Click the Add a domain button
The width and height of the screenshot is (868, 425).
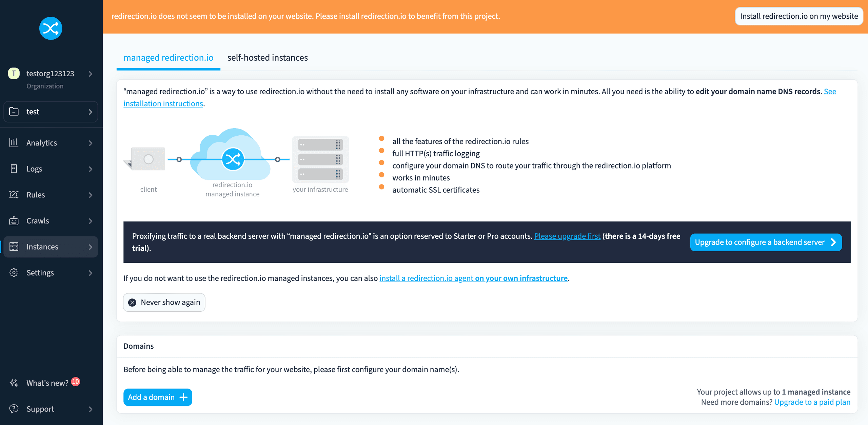pyautogui.click(x=158, y=397)
